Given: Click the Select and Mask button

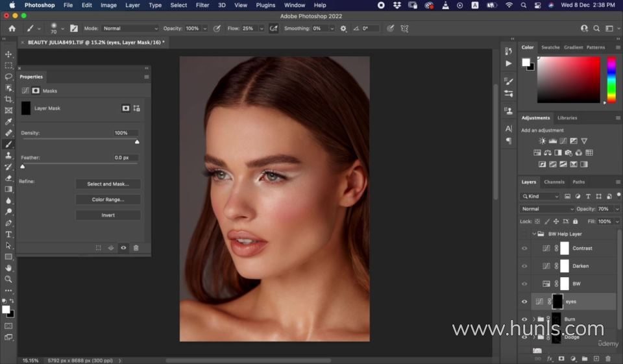Looking at the screenshot, I should [108, 184].
